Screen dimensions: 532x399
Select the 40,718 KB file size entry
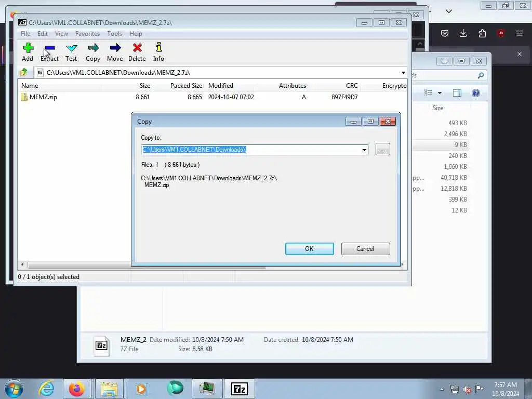(454, 178)
